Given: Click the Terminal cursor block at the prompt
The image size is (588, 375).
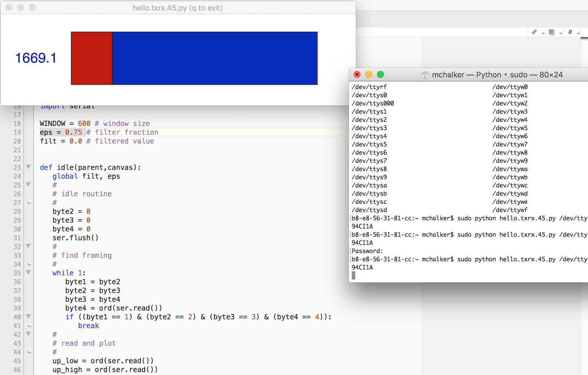Looking at the screenshot, I should [354, 275].
